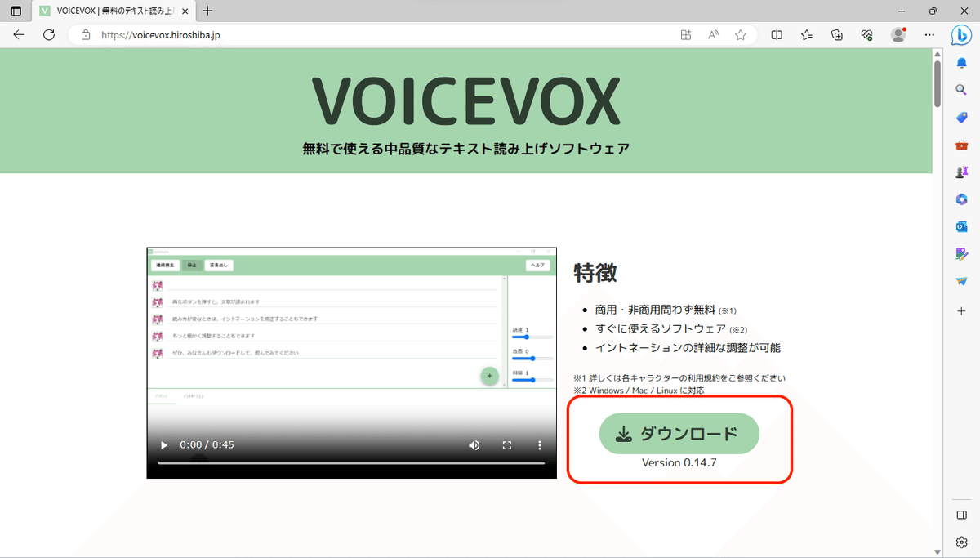Open Bing Copilot sidebar button
980x558 pixels.
point(961,35)
